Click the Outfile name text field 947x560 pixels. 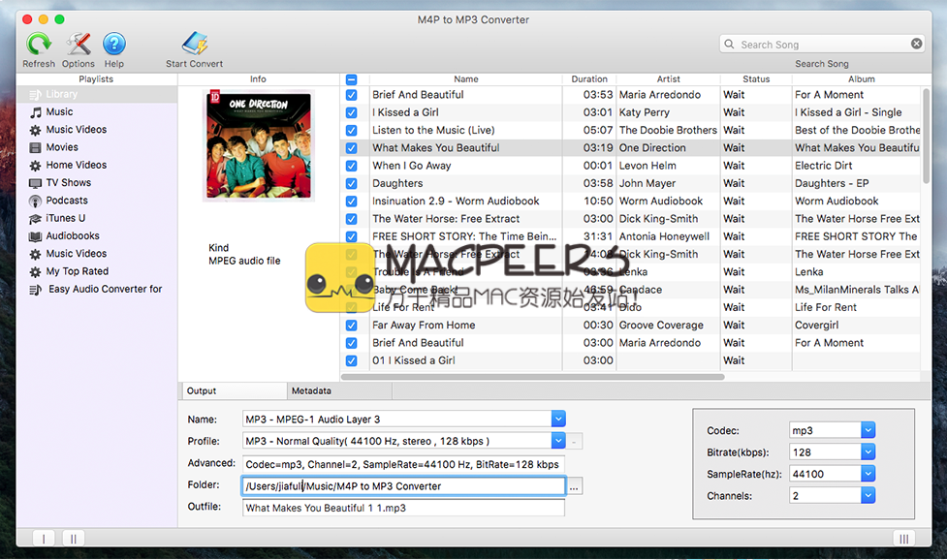click(x=403, y=508)
